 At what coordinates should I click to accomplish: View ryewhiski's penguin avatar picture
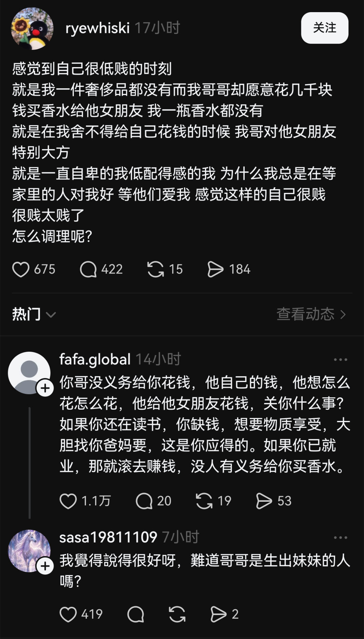click(32, 29)
